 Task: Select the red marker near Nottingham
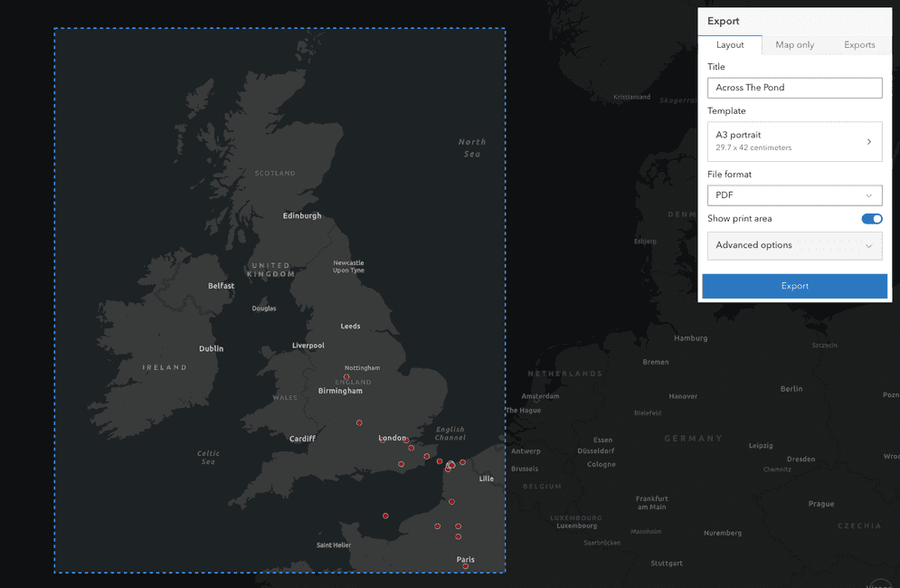pyautogui.click(x=346, y=377)
